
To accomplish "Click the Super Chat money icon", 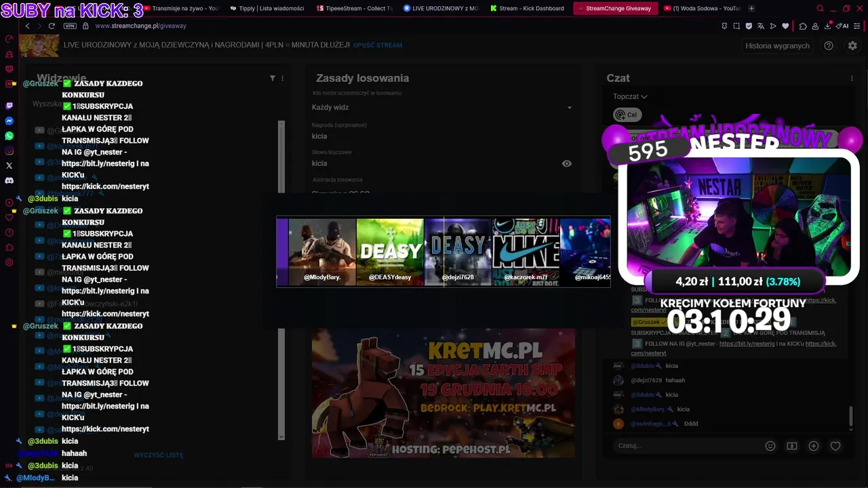I will click(x=792, y=446).
